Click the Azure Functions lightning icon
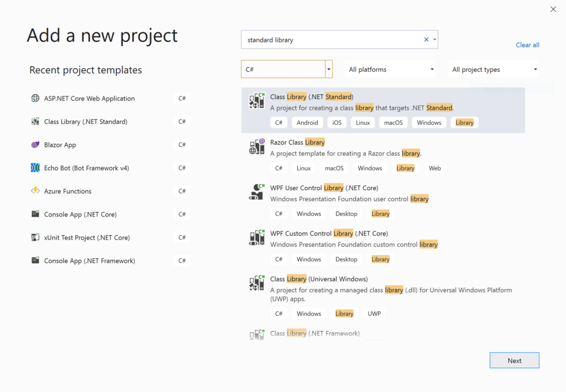This screenshot has height=392, width=566. pyautogui.click(x=35, y=191)
